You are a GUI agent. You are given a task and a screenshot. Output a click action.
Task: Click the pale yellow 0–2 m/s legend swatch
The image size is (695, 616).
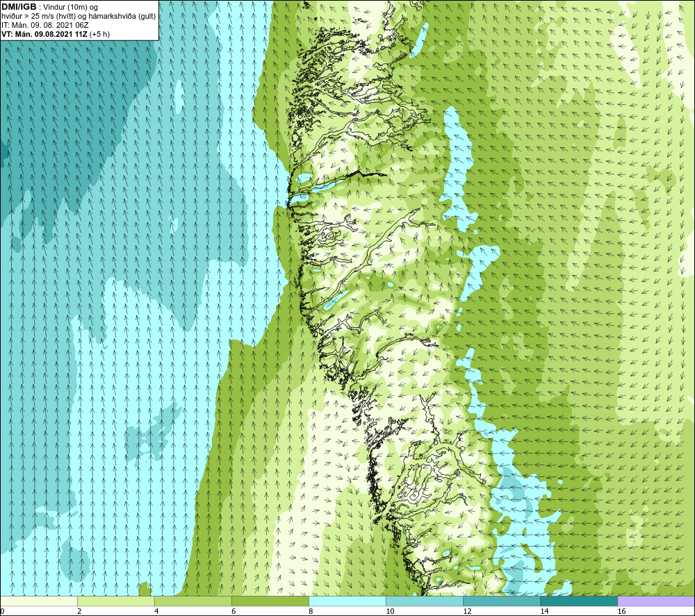[x=39, y=601]
